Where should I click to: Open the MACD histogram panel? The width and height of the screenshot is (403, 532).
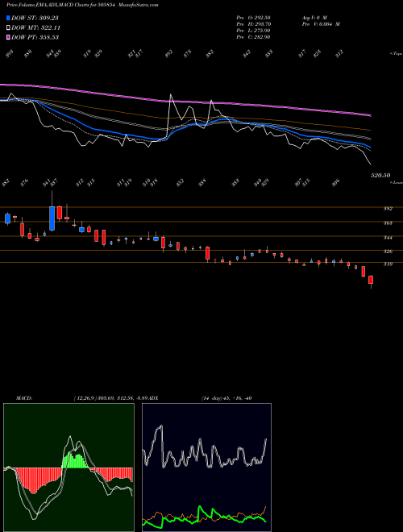click(x=69, y=468)
